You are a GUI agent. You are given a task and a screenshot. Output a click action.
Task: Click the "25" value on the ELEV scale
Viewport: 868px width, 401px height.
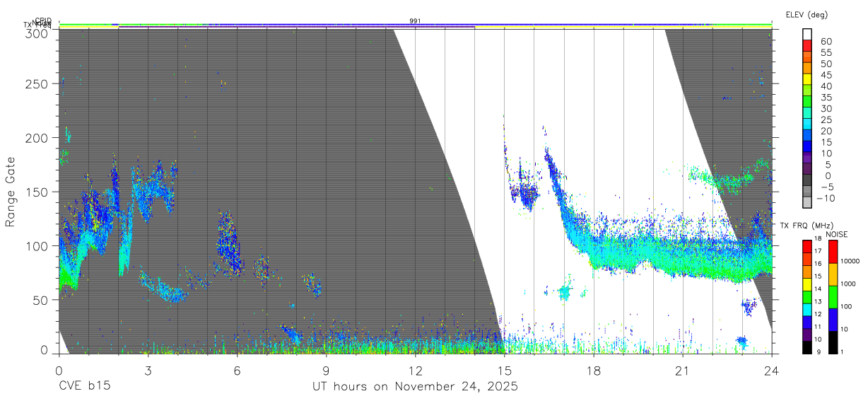click(826, 120)
